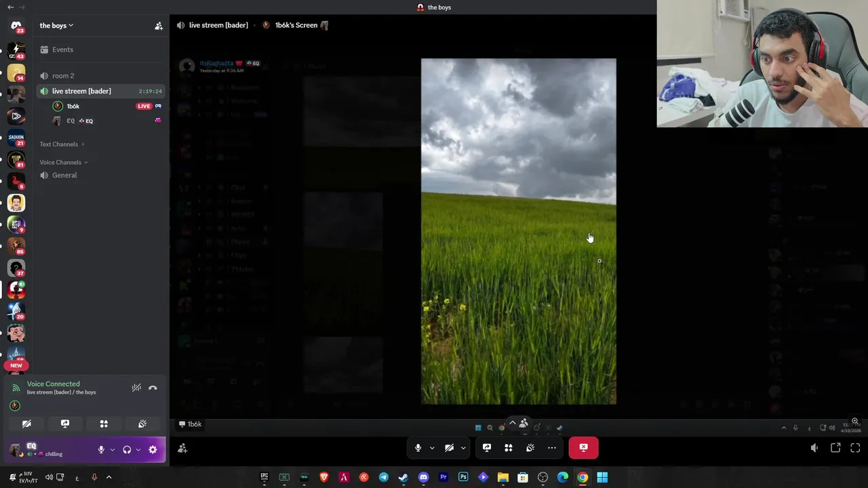
Task: Turn on camera from the voice panel
Action: click(x=26, y=424)
